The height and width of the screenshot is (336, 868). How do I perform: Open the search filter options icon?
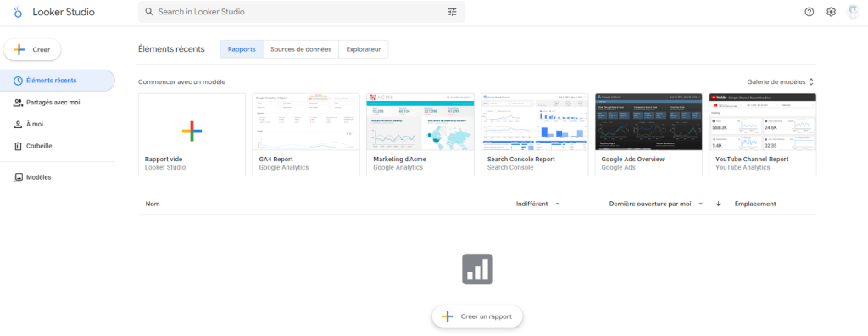[x=453, y=12]
